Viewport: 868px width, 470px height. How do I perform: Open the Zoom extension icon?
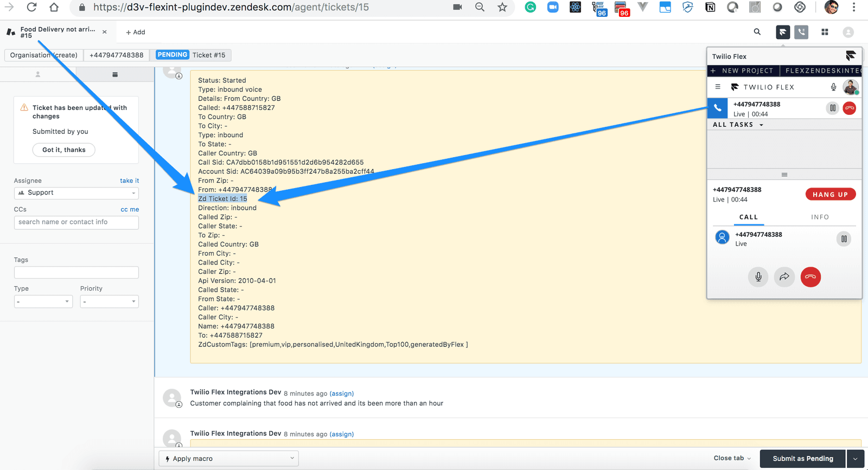pyautogui.click(x=553, y=7)
